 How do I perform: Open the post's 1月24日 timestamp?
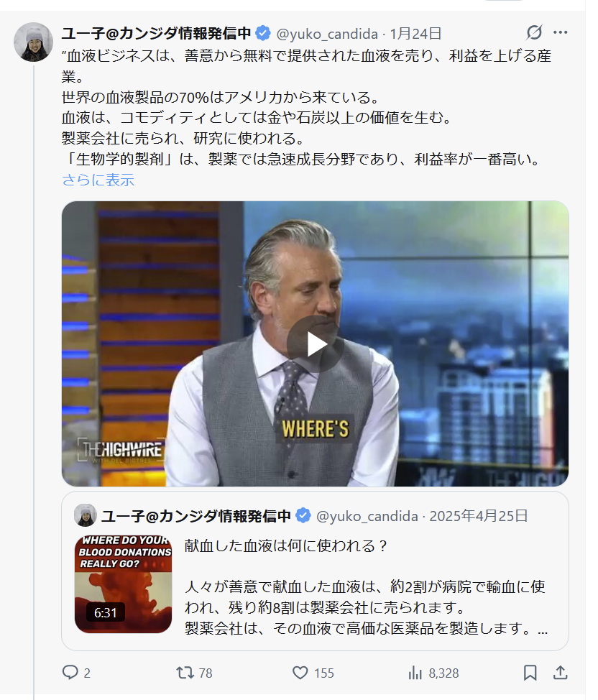tap(415, 34)
